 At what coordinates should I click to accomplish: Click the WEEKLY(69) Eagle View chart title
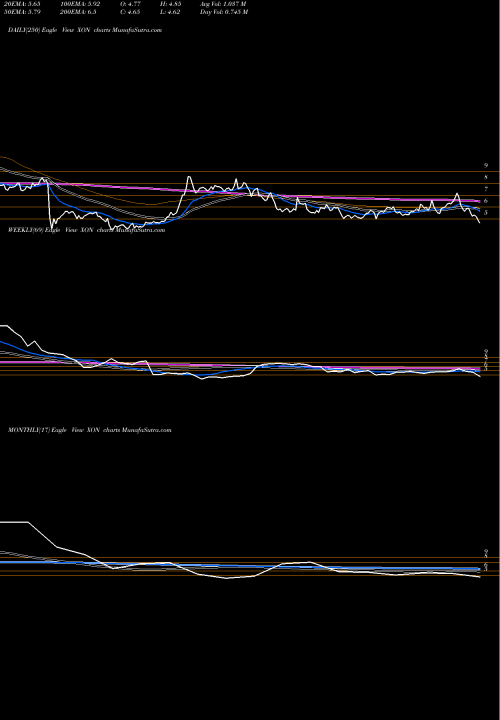[86, 230]
